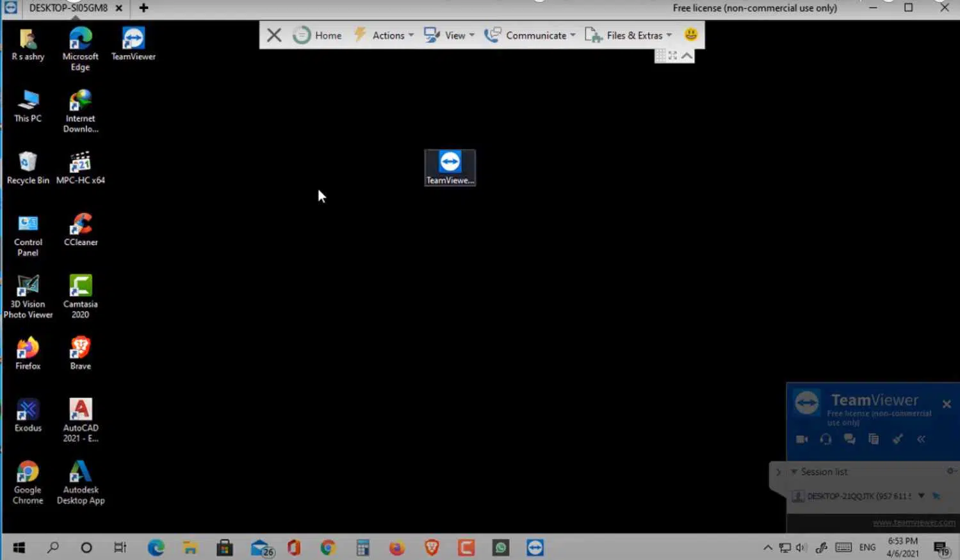Open the Files & Extras menu
The width and height of the screenshot is (960, 560).
[628, 35]
